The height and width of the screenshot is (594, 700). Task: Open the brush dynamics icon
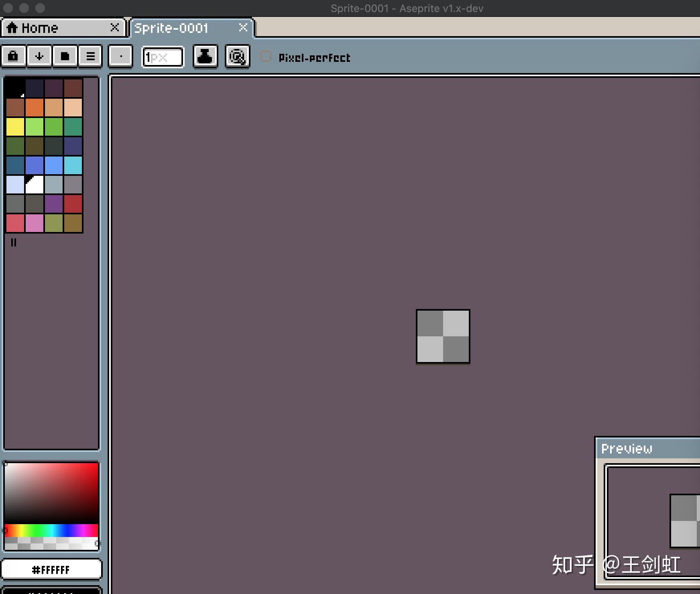(237, 56)
